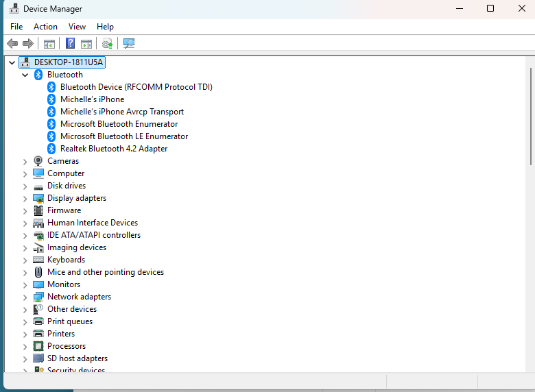Click the Computer category icon
Viewport: 535px width, 392px height.
(x=38, y=173)
